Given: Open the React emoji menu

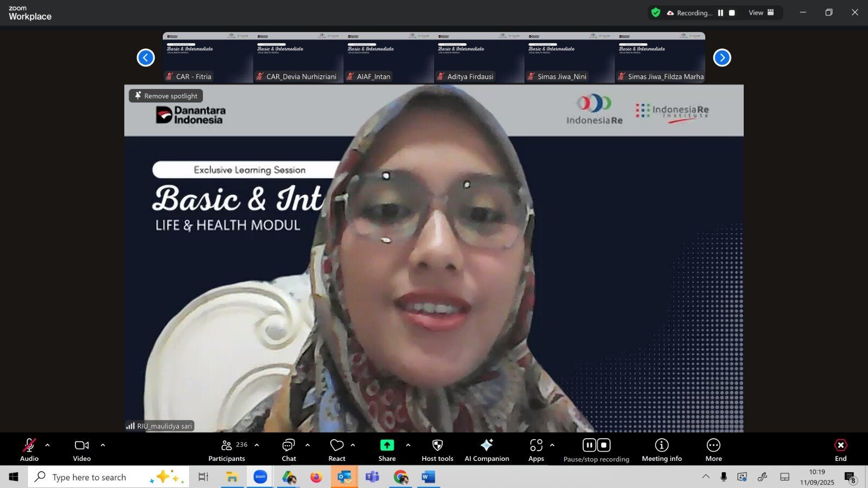Looking at the screenshot, I should click(337, 450).
